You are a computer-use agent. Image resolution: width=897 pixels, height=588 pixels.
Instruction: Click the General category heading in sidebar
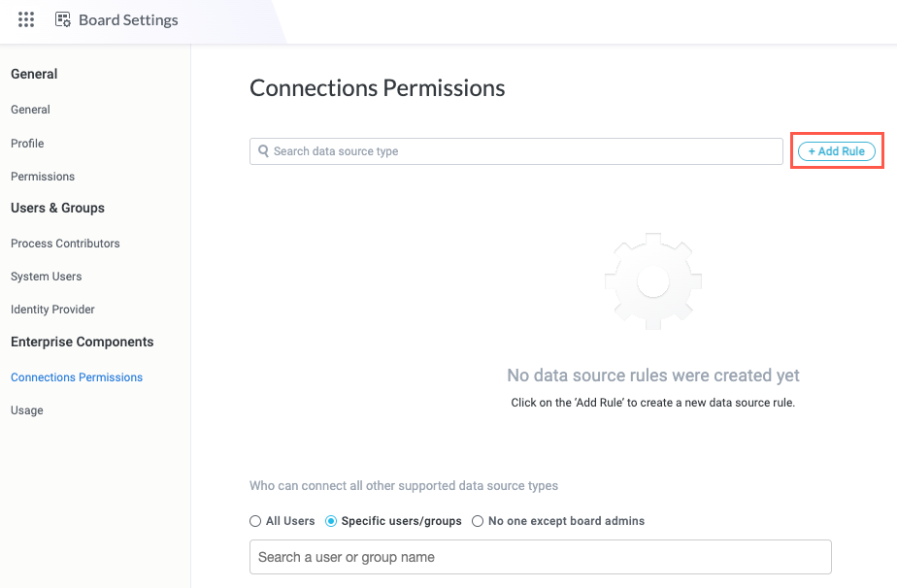pos(34,74)
